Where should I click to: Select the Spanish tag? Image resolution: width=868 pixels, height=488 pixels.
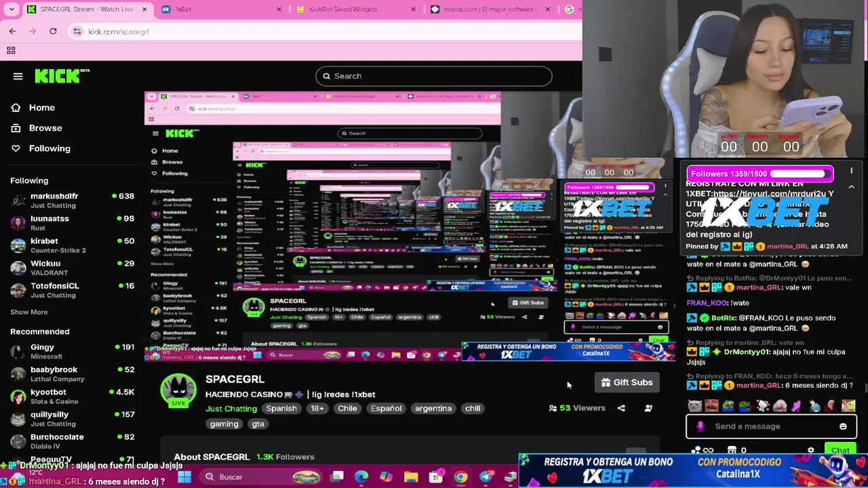(281, 409)
